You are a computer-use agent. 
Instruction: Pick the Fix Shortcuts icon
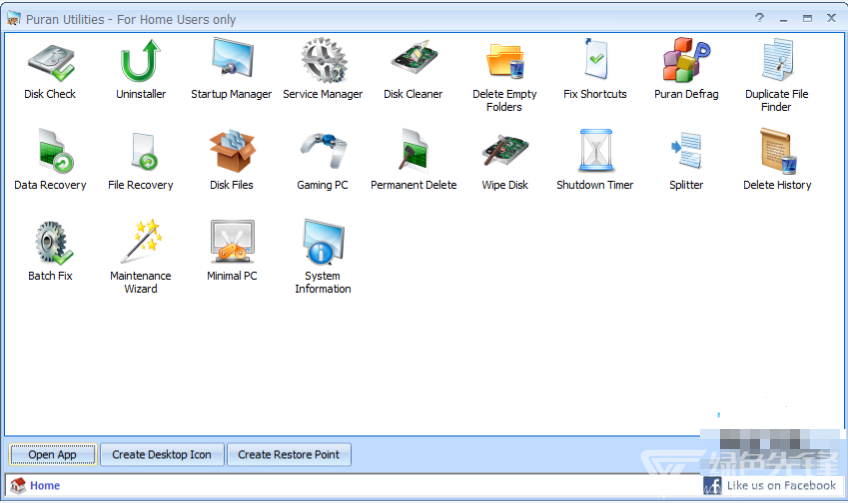595,58
